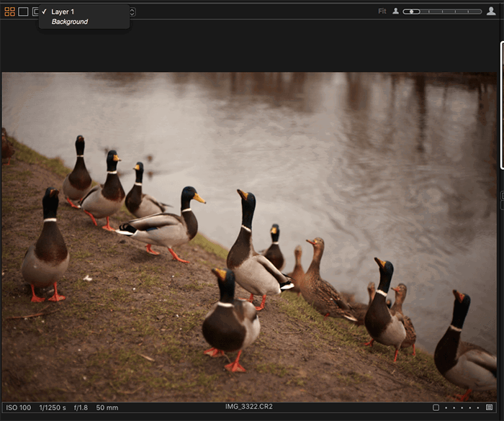Switch to single image viewer mode
504x421 pixels.
[x=23, y=12]
